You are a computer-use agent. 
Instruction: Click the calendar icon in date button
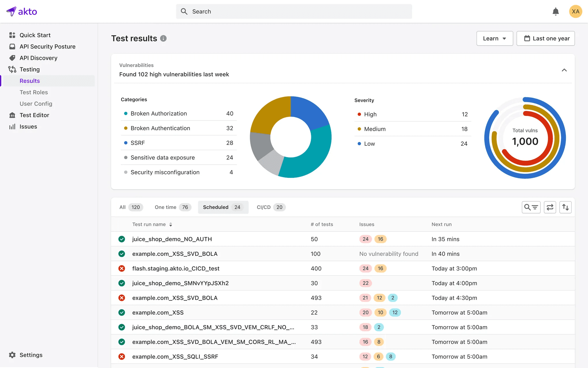coord(527,38)
